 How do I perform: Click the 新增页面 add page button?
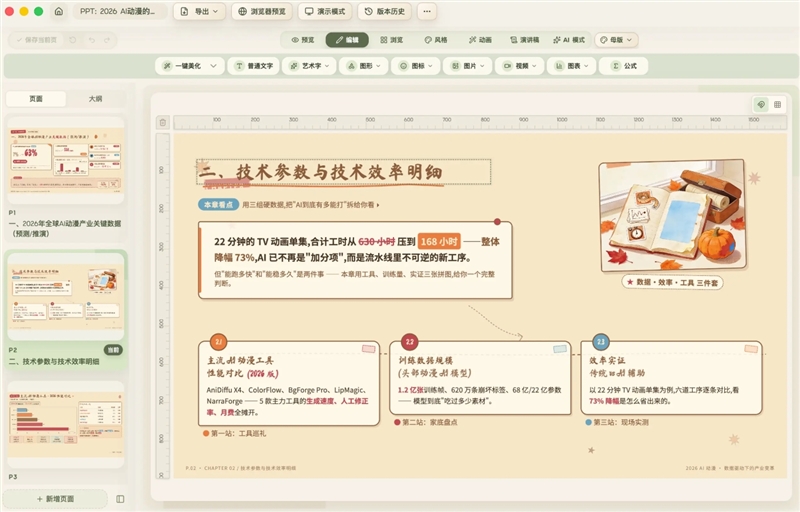[55, 499]
